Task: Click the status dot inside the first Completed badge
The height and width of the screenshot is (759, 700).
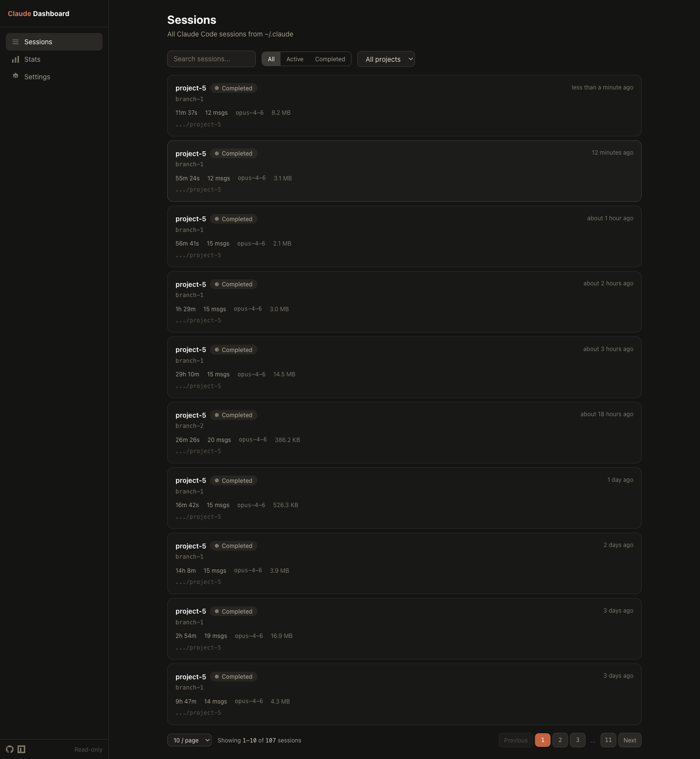Action: point(217,88)
